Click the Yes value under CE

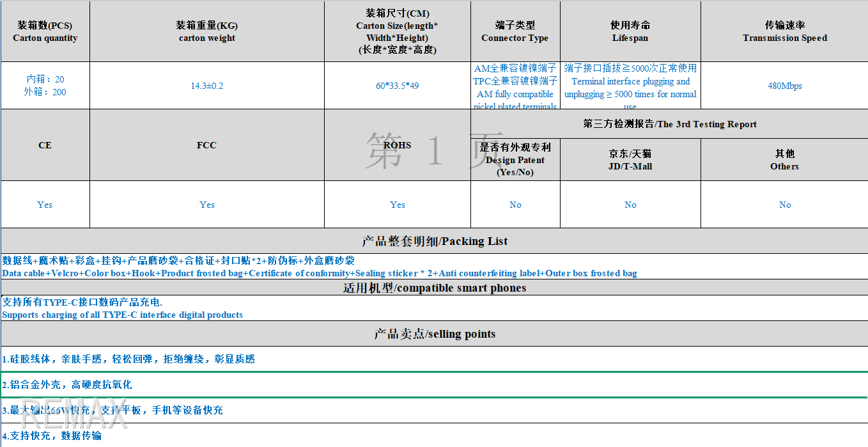point(45,205)
